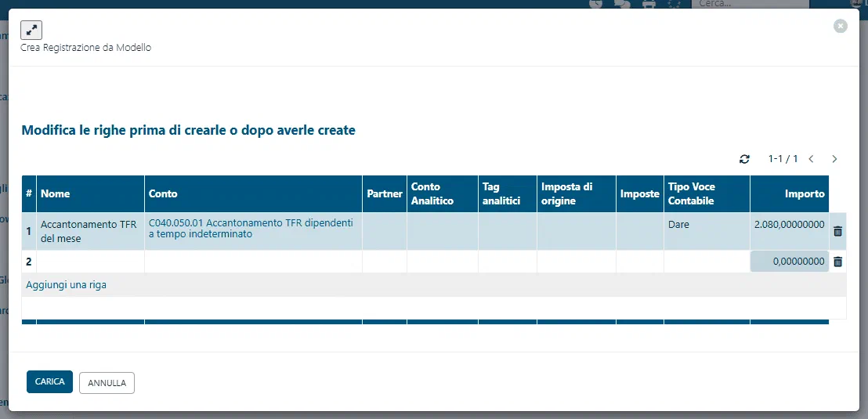Screen dimensions: 868x419
Task: Click the printer icon in the top bar
Action: (x=649, y=4)
